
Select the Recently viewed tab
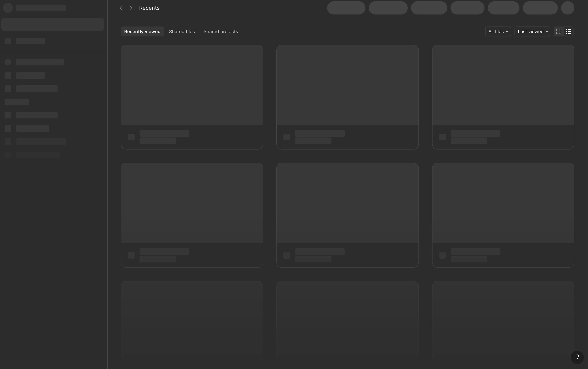pos(142,31)
